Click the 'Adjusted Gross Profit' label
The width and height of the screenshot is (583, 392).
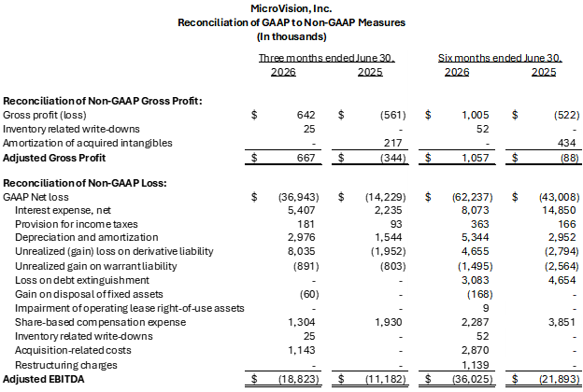(54, 158)
